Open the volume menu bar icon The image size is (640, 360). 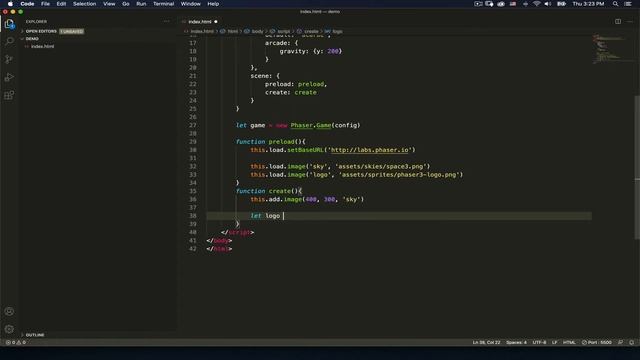point(548,4)
